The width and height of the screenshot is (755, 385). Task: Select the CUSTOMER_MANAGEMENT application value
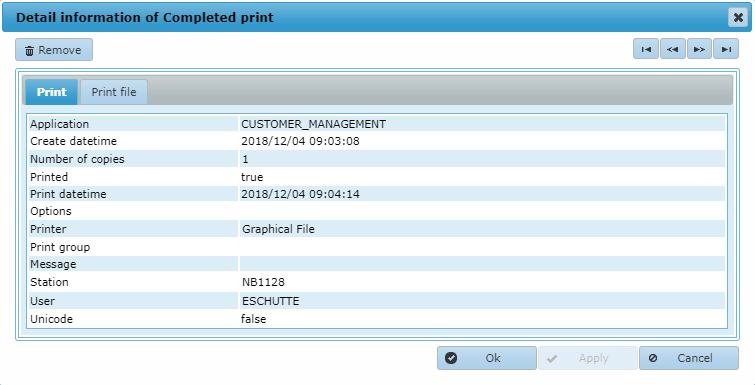point(313,124)
